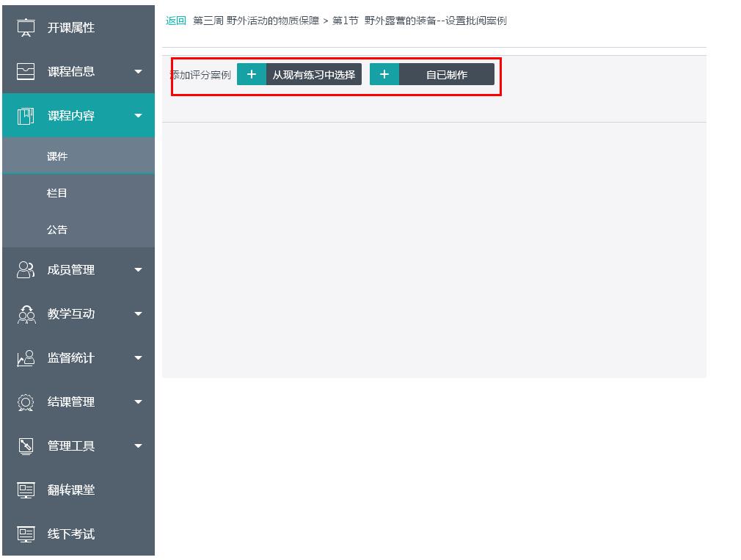This screenshot has width=741, height=560.
Task: Click the 线下考试 screen icon
Action: click(26, 534)
